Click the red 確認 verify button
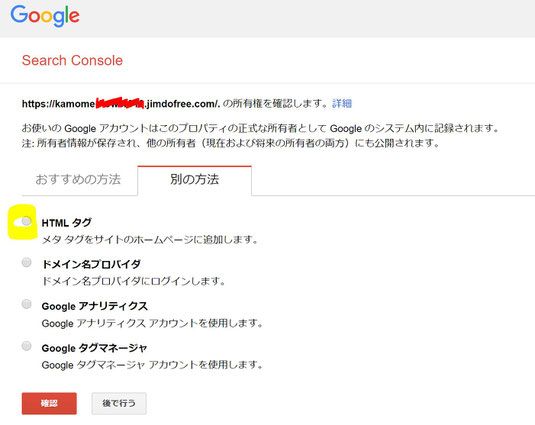This screenshot has width=535, height=425. 49,404
